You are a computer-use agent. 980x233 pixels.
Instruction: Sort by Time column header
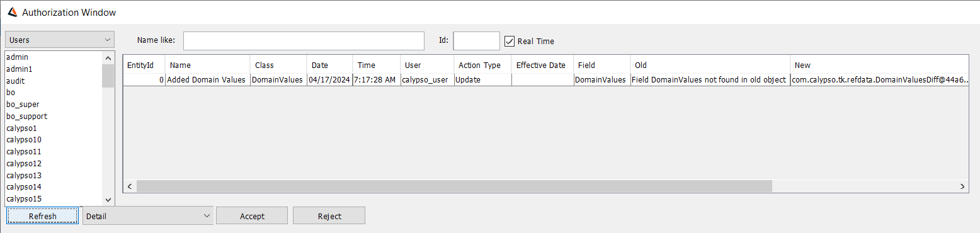pos(377,65)
